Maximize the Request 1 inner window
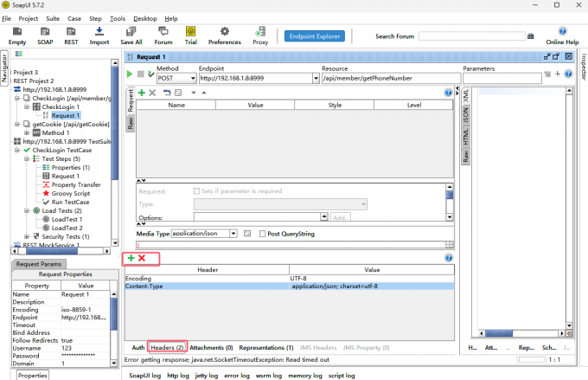The width and height of the screenshot is (588, 380). (557, 57)
